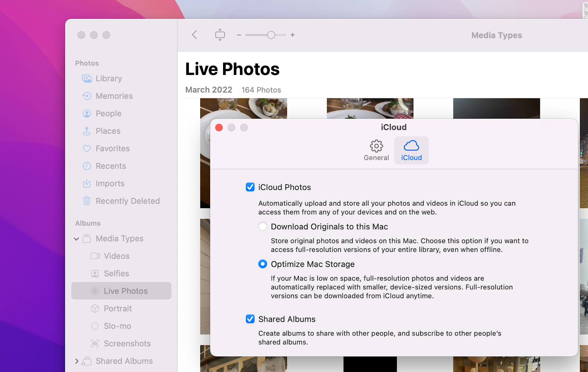Select the Optimize Mac Storage radio button

(262, 264)
